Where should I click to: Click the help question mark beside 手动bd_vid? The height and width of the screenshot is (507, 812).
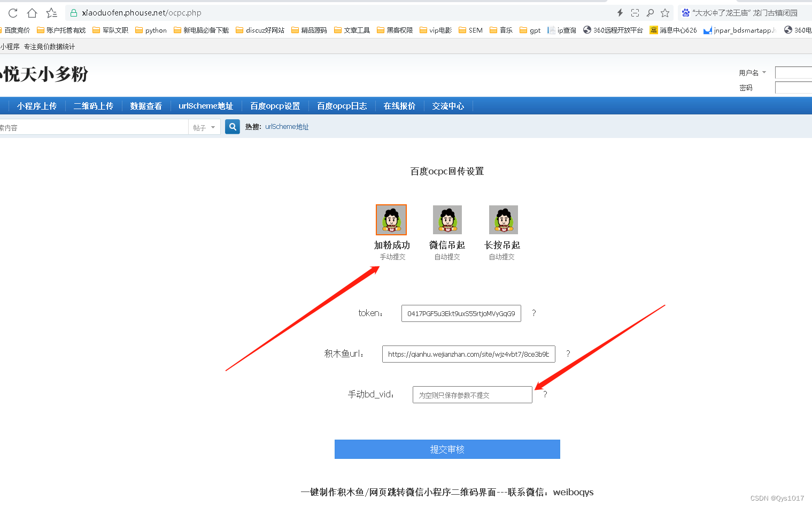(x=545, y=394)
